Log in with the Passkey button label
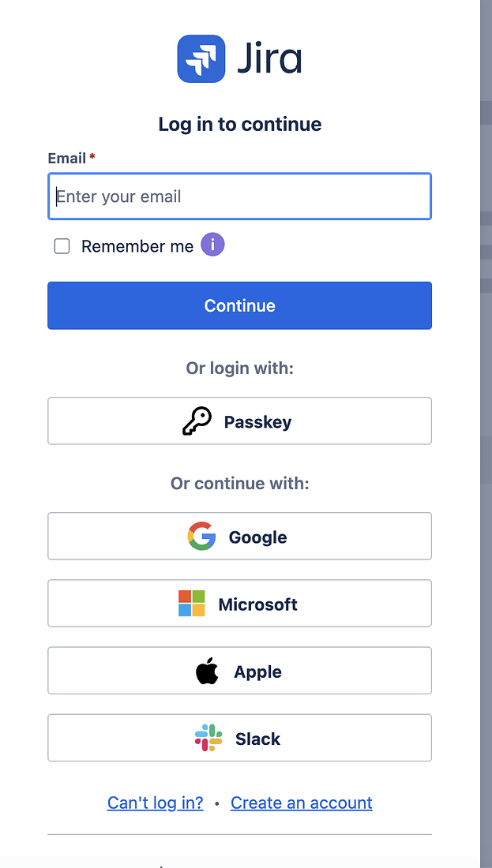Viewport: 492px width, 868px height. click(x=257, y=422)
